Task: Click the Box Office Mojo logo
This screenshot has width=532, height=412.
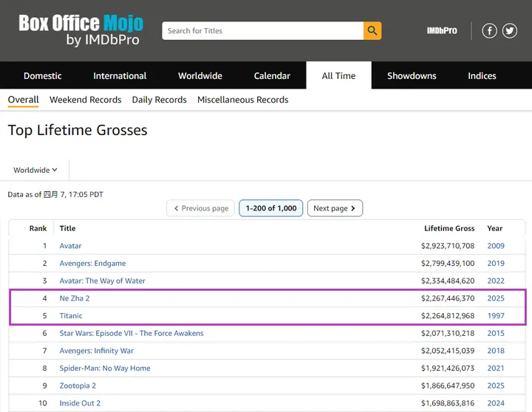Action: click(81, 30)
